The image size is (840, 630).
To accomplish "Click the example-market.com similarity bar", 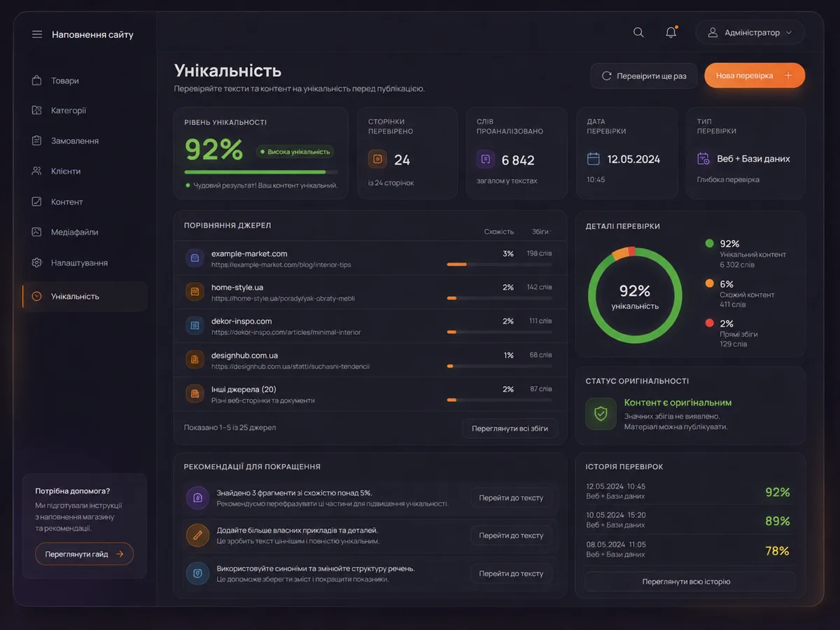I will click(x=499, y=265).
